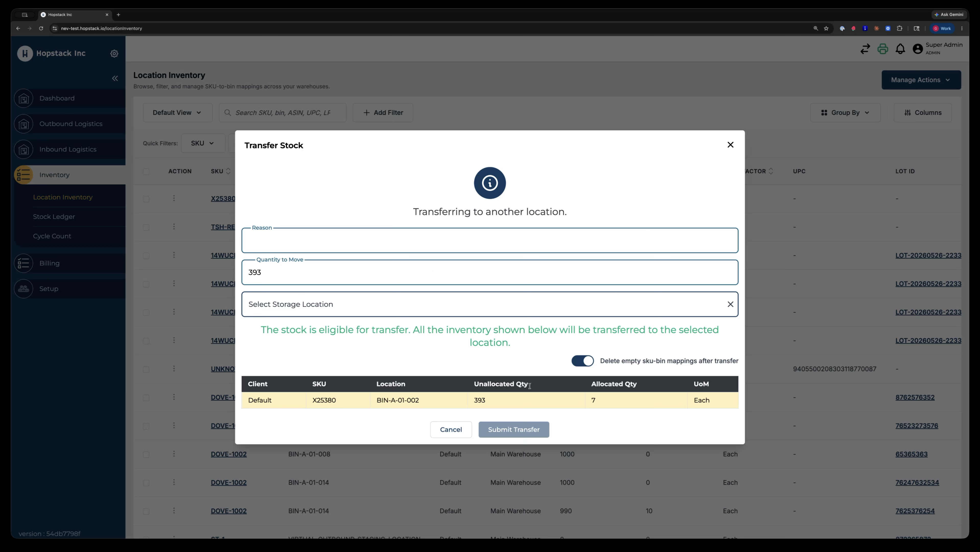
Task: Open Stock Ledger submenu item
Action: tap(54, 217)
